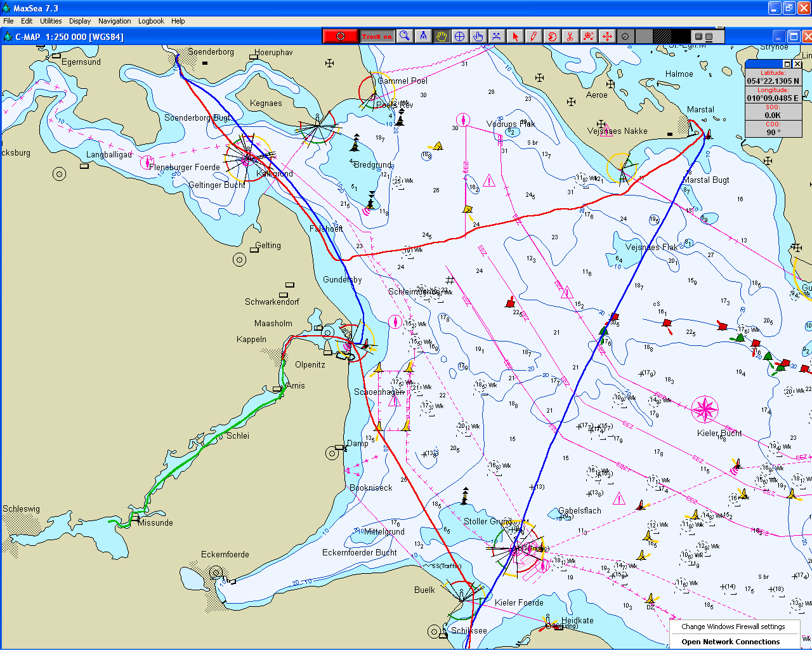Open the Help menu
This screenshot has width=812, height=650.
pos(178,21)
